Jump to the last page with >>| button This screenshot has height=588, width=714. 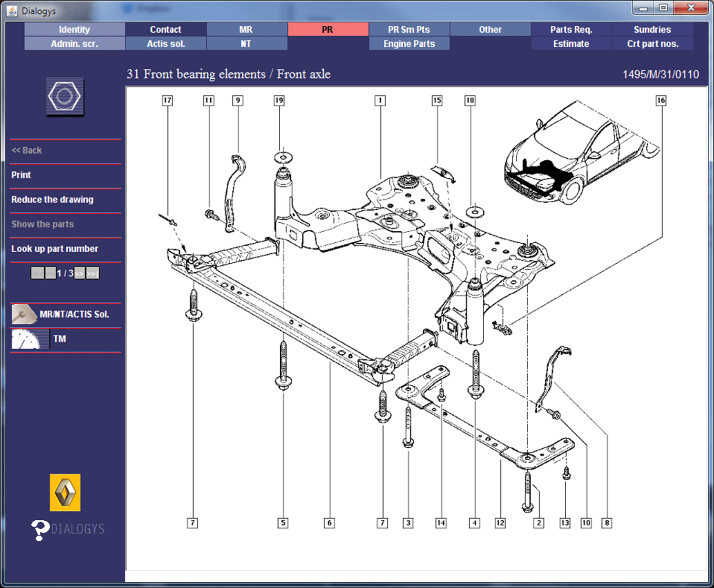tap(92, 273)
